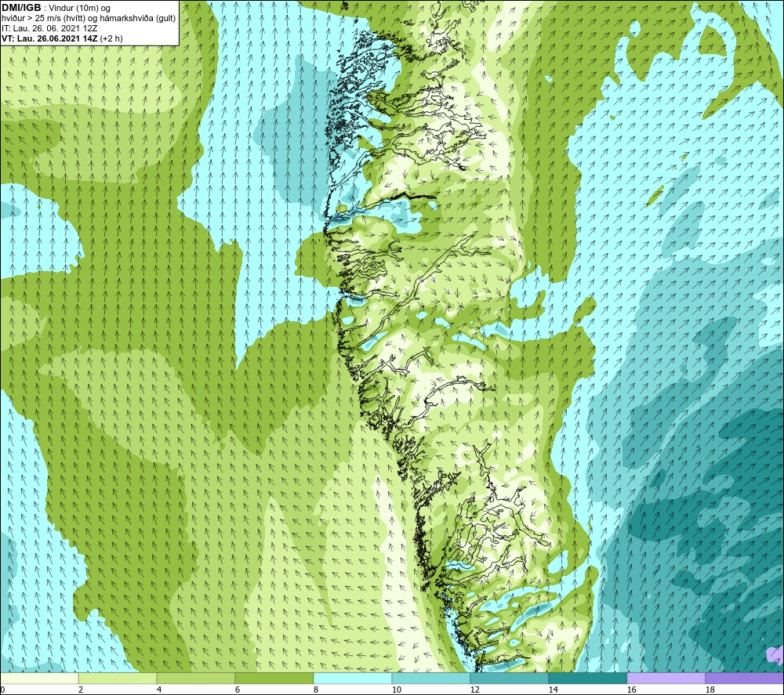Screen dimensions: 784x695
Task: Click the 'VT: Lau. 26.06.2021 14Z' line
Action: (x=49, y=38)
